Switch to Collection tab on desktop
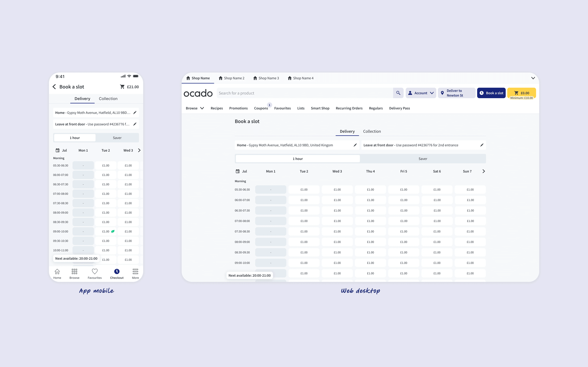 (x=372, y=131)
